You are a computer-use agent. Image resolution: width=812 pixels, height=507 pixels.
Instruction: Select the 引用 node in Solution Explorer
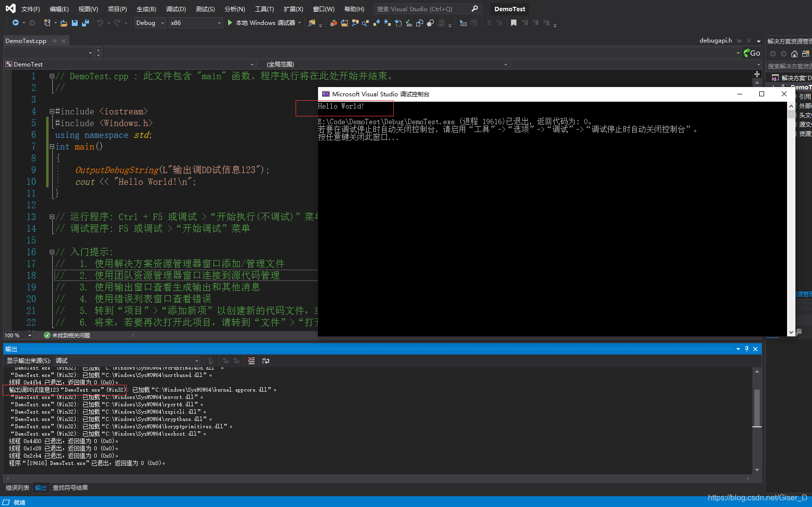pyautogui.click(x=805, y=97)
